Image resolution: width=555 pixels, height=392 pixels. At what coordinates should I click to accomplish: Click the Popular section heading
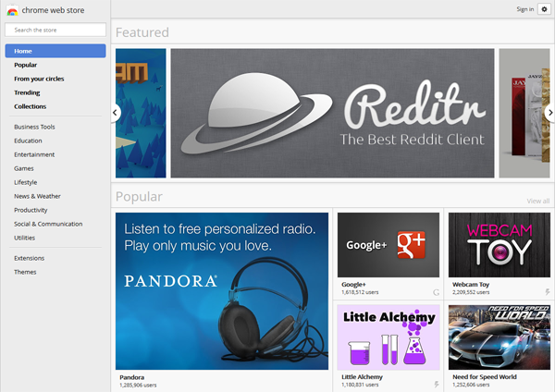click(x=139, y=197)
